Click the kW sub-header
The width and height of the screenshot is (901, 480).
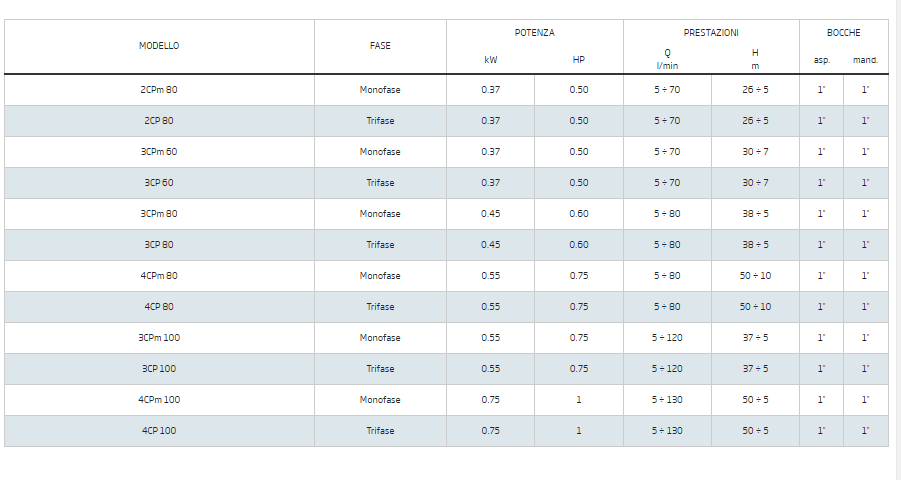pyautogui.click(x=490, y=60)
